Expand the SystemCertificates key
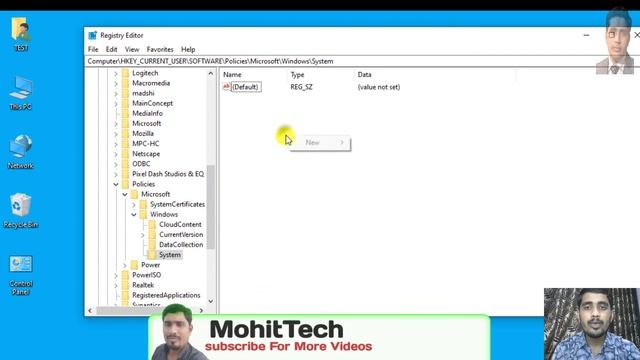 pyautogui.click(x=134, y=204)
